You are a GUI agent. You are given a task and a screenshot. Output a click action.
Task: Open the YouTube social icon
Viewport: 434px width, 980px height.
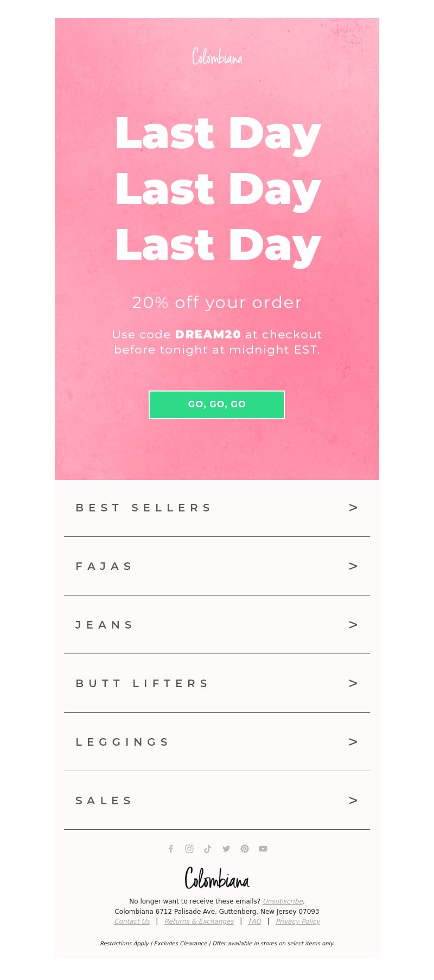pos(263,849)
